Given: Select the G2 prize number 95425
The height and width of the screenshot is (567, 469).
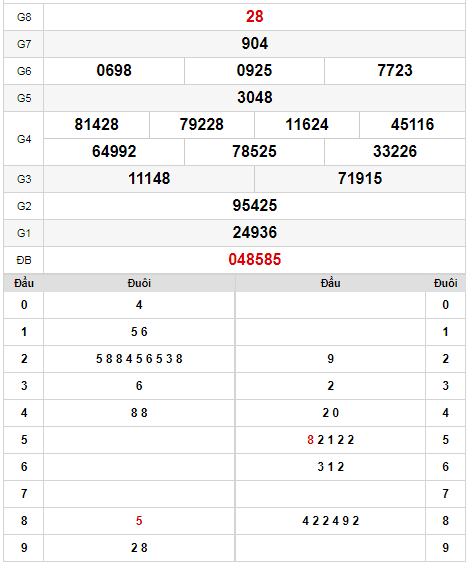Looking at the screenshot, I should point(255,206).
